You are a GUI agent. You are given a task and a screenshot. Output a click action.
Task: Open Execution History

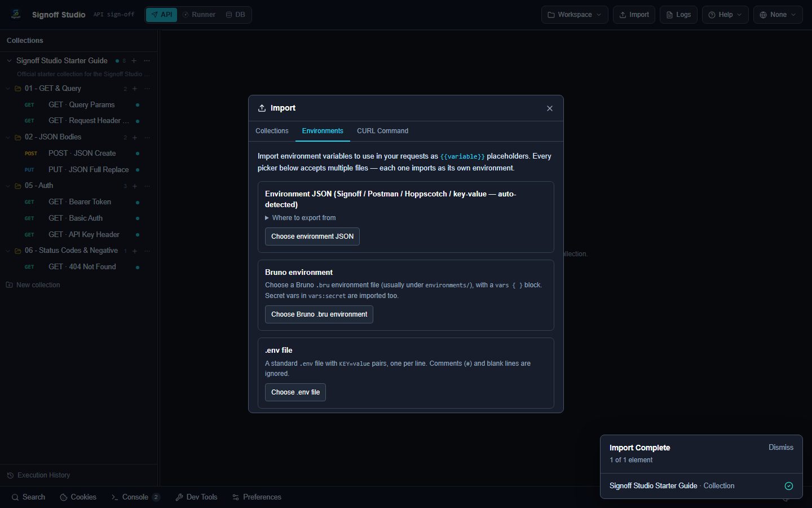click(38, 475)
